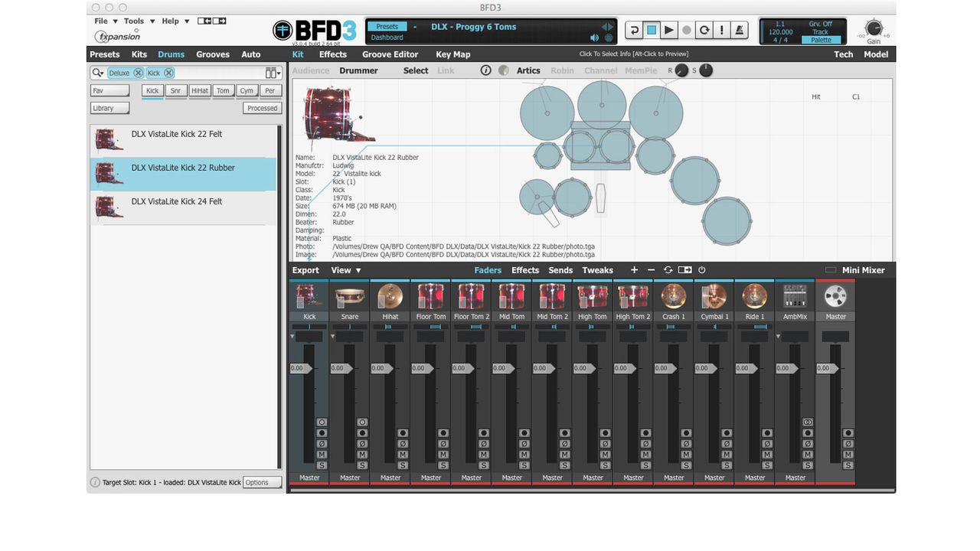This screenshot has width=980, height=551.
Task: Expand the AmbMix channel disclosure triangle
Action: click(778, 337)
